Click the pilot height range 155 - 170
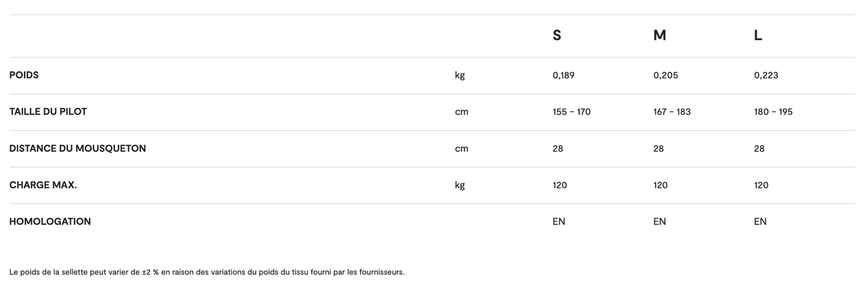Image resolution: width=868 pixels, height=288 pixels. [571, 112]
